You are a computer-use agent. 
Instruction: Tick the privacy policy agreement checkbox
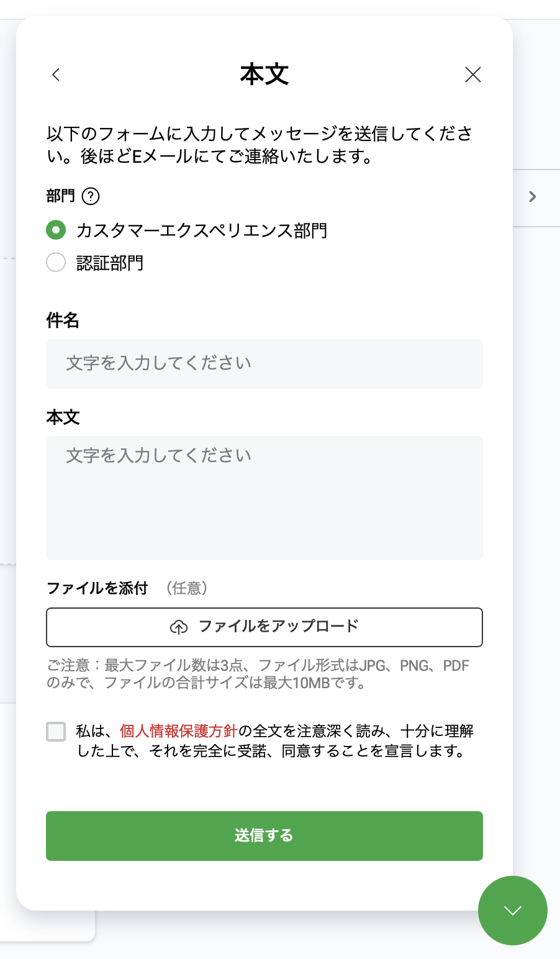click(x=56, y=732)
